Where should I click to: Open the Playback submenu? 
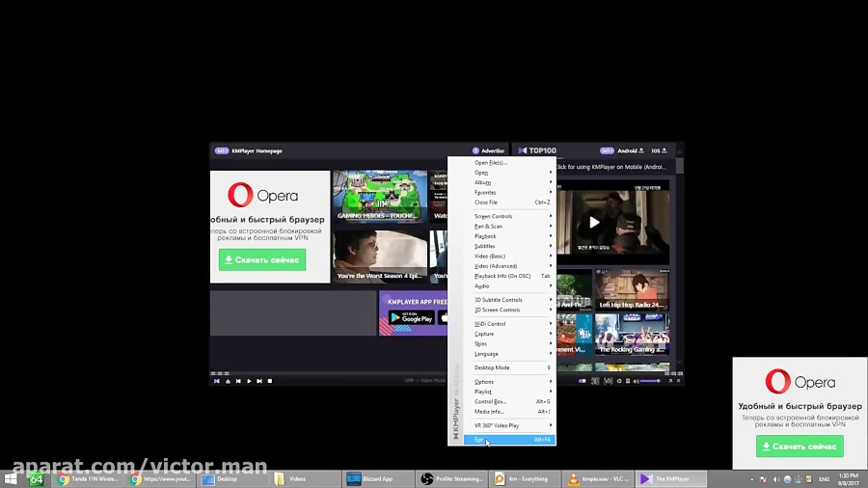tap(508, 236)
